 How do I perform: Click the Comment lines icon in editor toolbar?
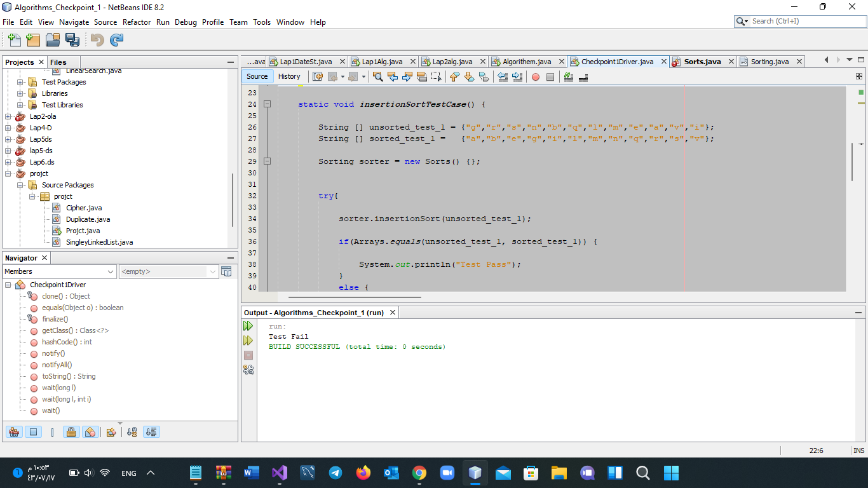(568, 77)
